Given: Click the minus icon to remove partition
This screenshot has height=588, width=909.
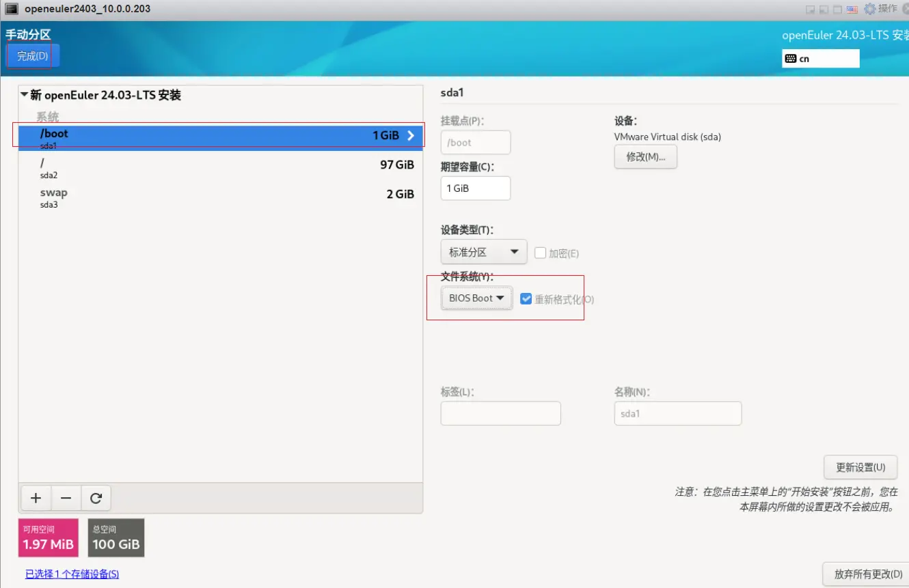Looking at the screenshot, I should pos(66,499).
